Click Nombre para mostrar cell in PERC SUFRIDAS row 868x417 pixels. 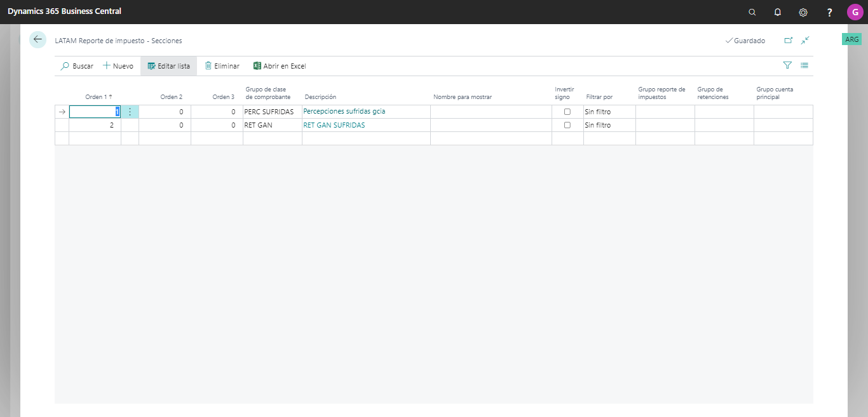point(491,112)
